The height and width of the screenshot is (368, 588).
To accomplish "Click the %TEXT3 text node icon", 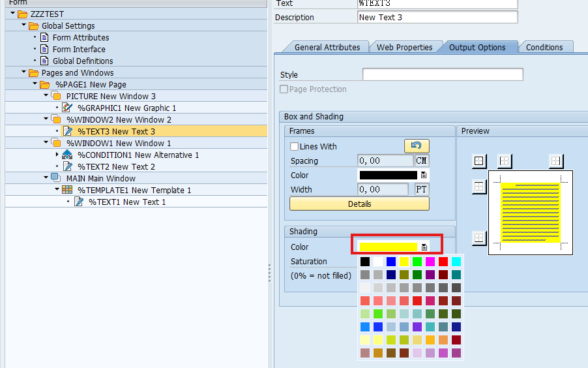I will click(68, 131).
